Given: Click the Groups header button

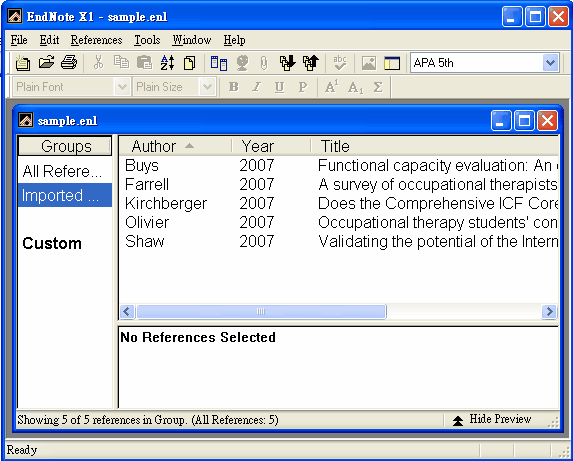Looking at the screenshot, I should tap(65, 146).
